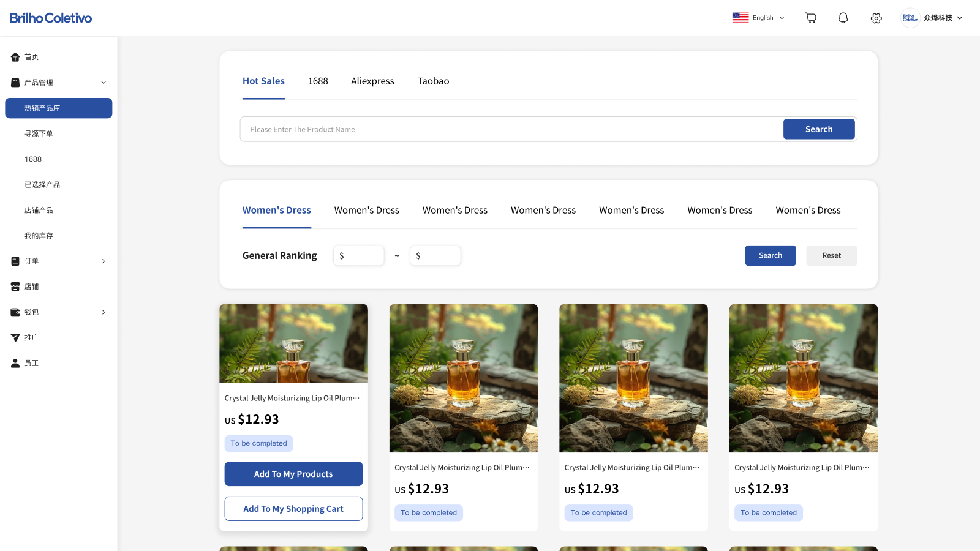This screenshot has width=980, height=551.
Task: Click the notifications bell icon
Action: pos(843,18)
